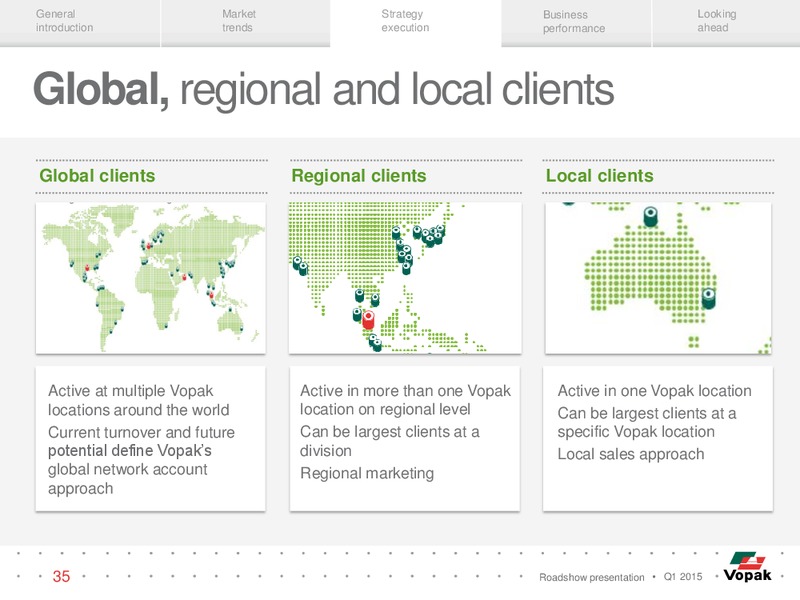This screenshot has width=800, height=600.
Task: Switch to the Market trends tab
Action: (x=245, y=22)
